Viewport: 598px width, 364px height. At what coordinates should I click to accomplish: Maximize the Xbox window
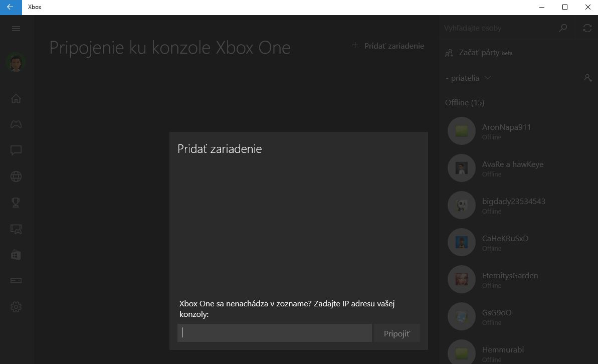click(565, 7)
